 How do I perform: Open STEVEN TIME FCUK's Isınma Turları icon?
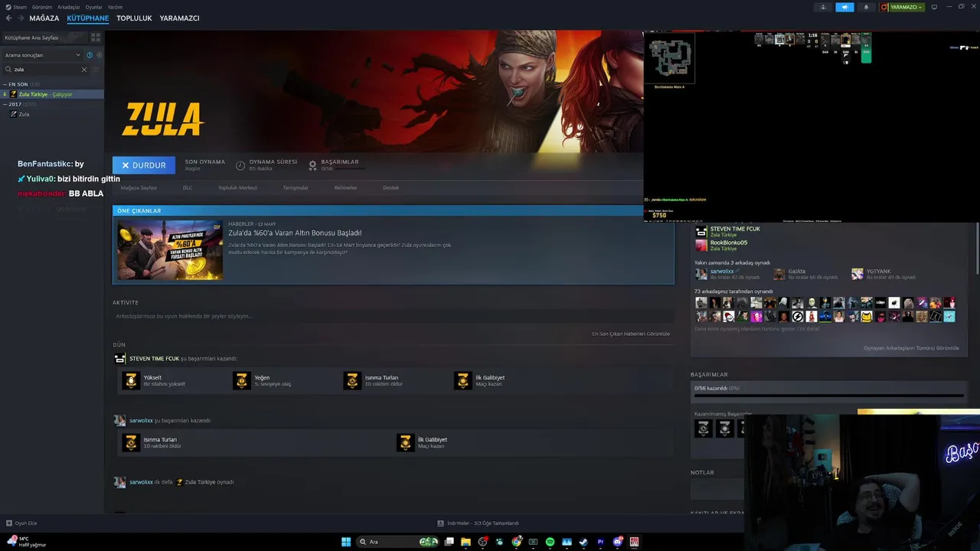(x=352, y=380)
